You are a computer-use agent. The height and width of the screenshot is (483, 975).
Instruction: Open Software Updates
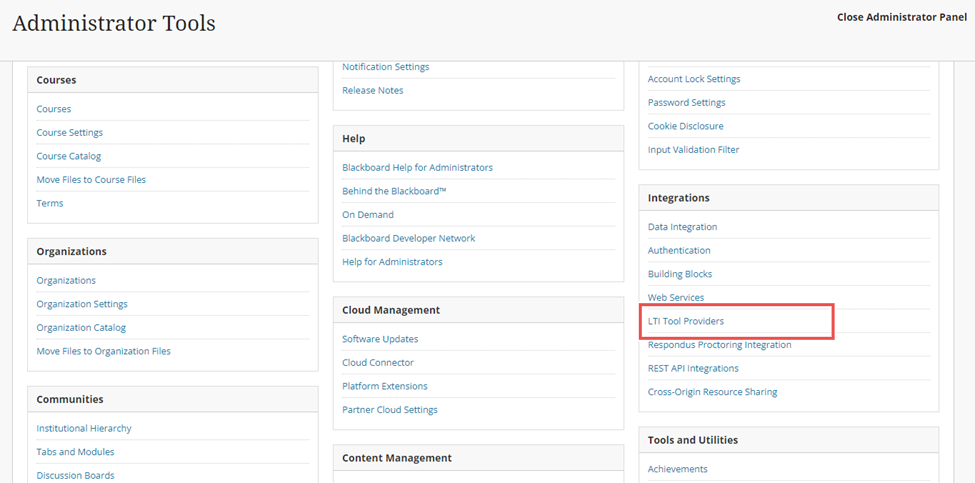(x=380, y=339)
